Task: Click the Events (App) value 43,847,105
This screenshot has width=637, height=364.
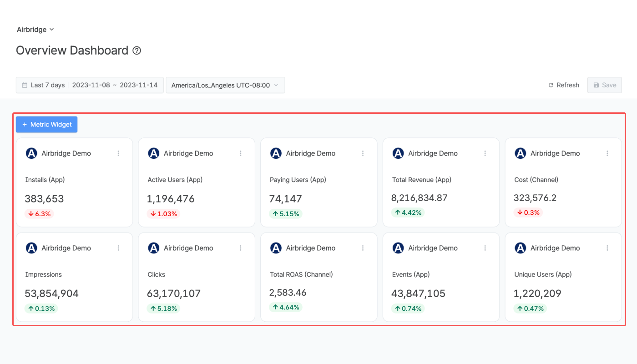Action: click(x=418, y=293)
